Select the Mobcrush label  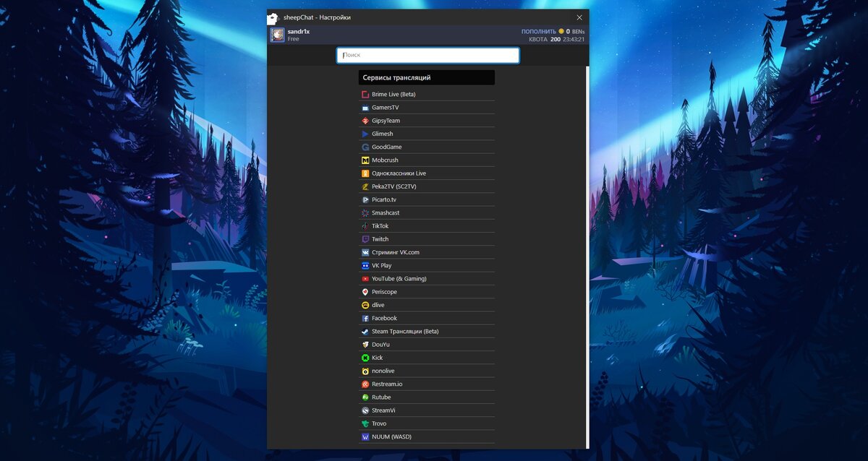click(x=385, y=160)
